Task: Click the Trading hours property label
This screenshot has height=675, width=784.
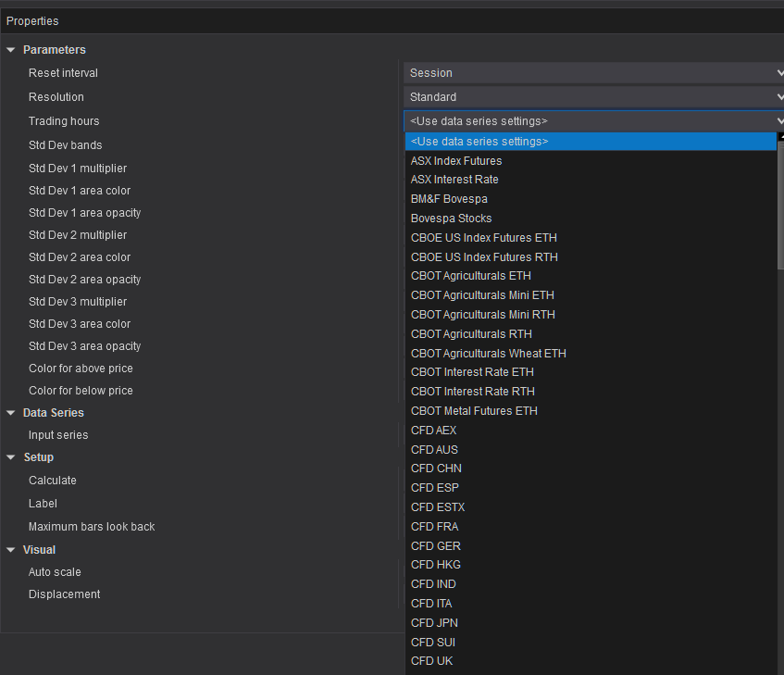Action: pos(64,121)
